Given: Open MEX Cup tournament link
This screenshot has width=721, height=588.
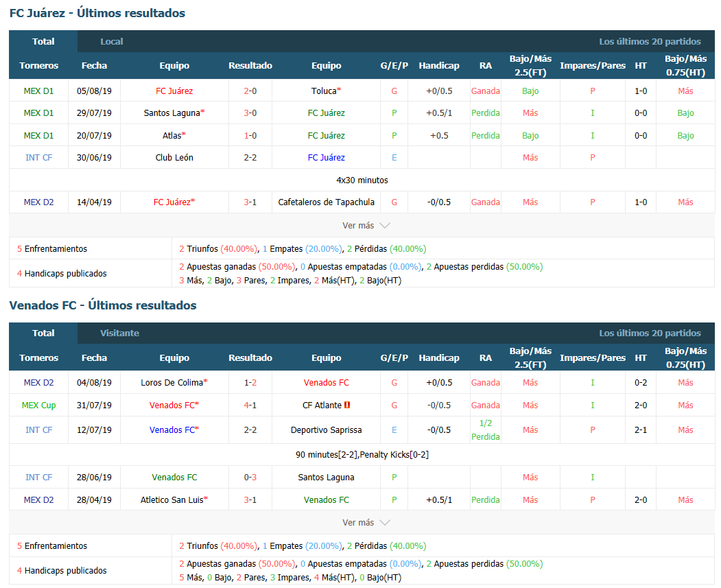Looking at the screenshot, I should click(x=38, y=405).
